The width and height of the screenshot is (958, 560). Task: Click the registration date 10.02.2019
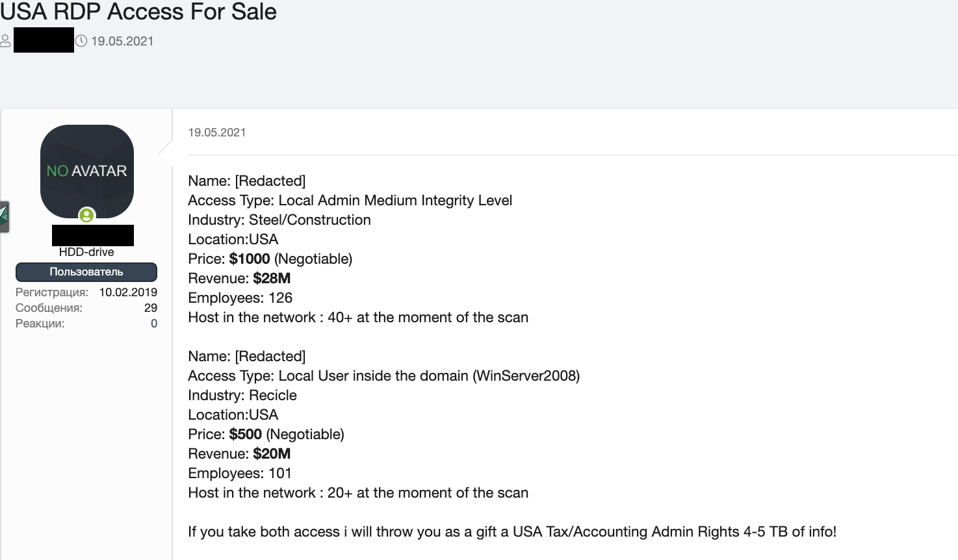[x=128, y=292]
